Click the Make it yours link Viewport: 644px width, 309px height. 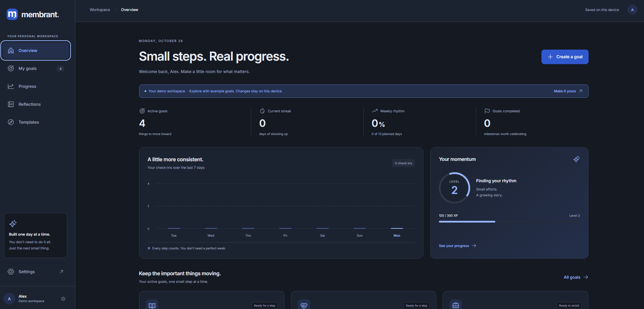pyautogui.click(x=568, y=91)
